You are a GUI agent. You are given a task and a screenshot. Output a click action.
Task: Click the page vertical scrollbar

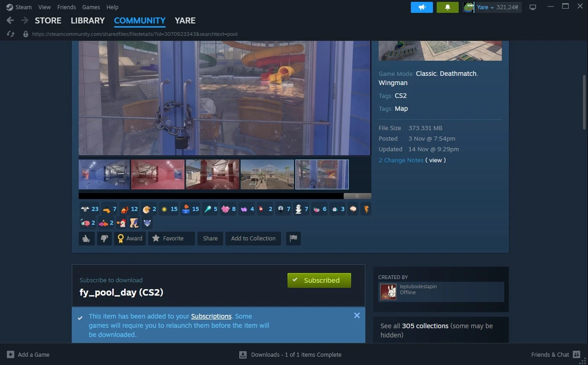click(x=584, y=102)
